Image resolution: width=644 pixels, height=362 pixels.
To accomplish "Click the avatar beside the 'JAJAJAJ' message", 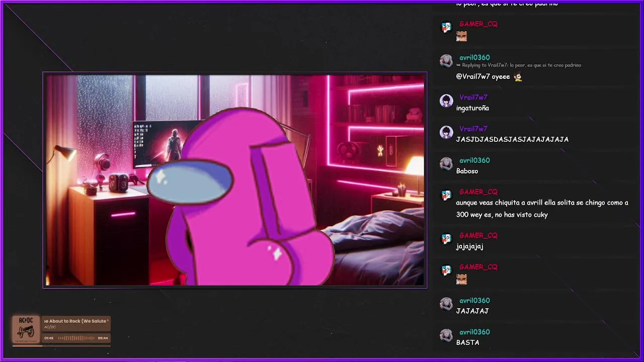I will (x=446, y=304).
